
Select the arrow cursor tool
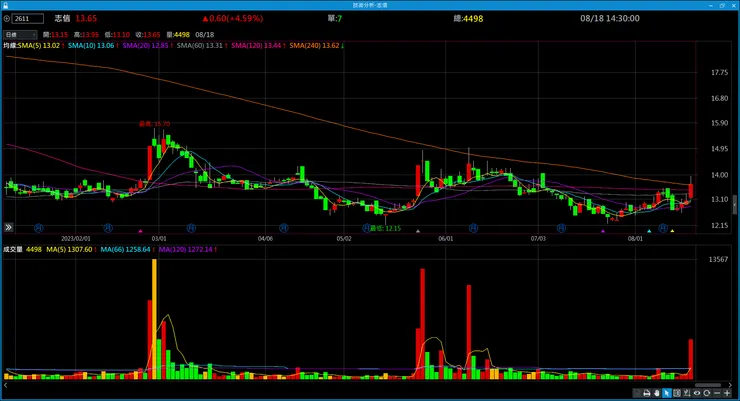667,393
